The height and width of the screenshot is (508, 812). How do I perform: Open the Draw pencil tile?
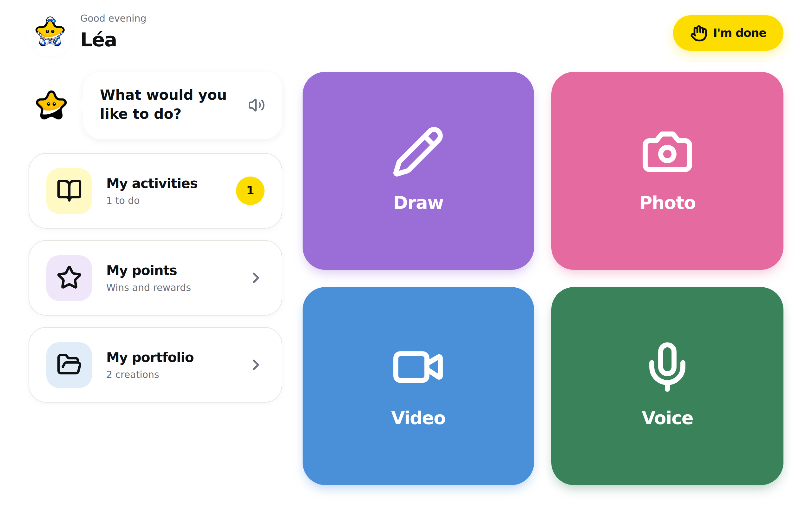(x=418, y=171)
